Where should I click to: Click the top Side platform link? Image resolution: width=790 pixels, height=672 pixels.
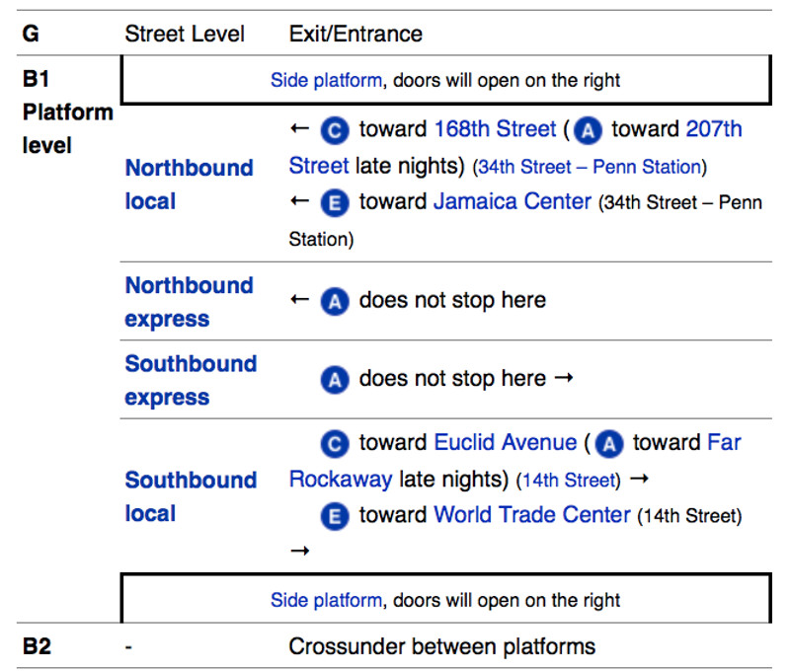[326, 81]
